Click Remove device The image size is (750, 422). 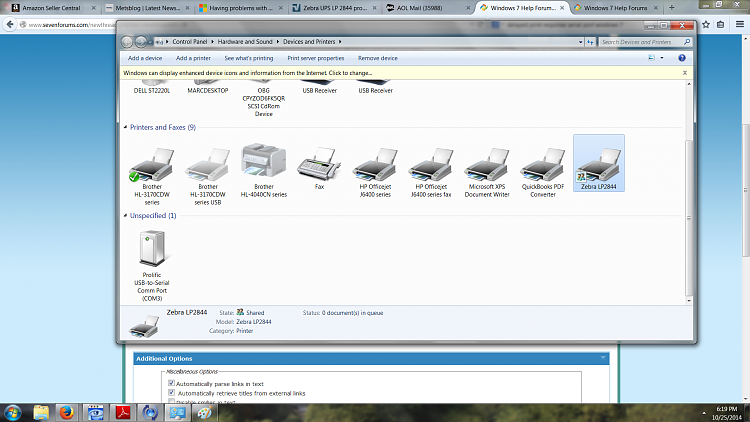(378, 58)
